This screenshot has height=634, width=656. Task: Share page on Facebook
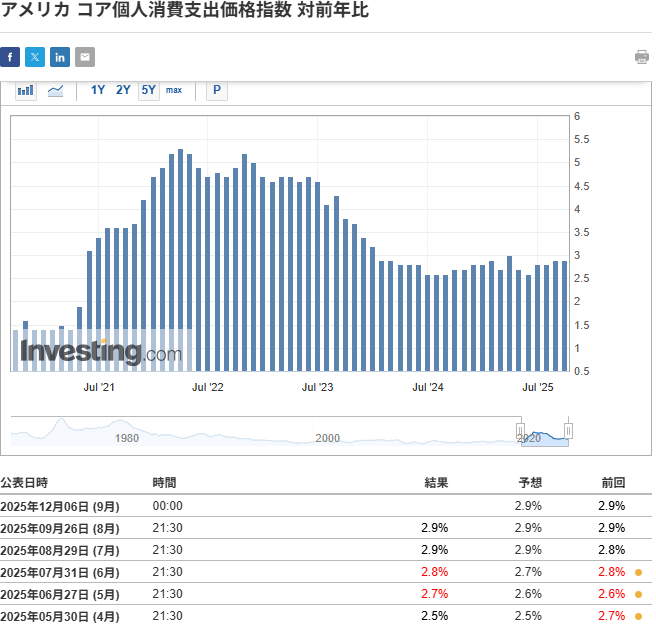pyautogui.click(x=10, y=57)
